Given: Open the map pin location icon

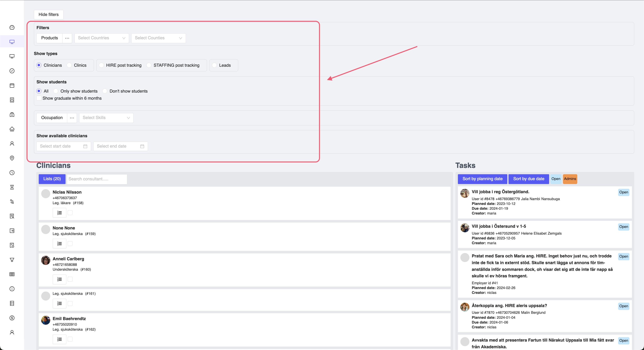Looking at the screenshot, I should [12, 158].
